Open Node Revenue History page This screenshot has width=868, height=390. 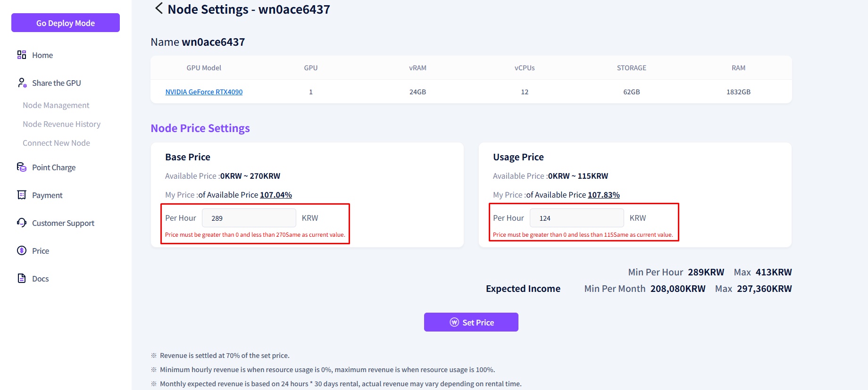tap(61, 124)
